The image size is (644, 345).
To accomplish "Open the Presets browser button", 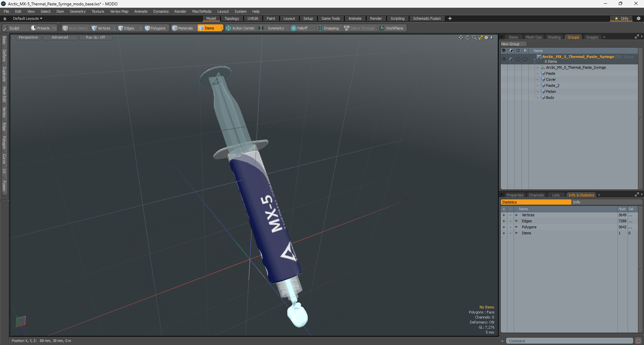I will [x=43, y=28].
